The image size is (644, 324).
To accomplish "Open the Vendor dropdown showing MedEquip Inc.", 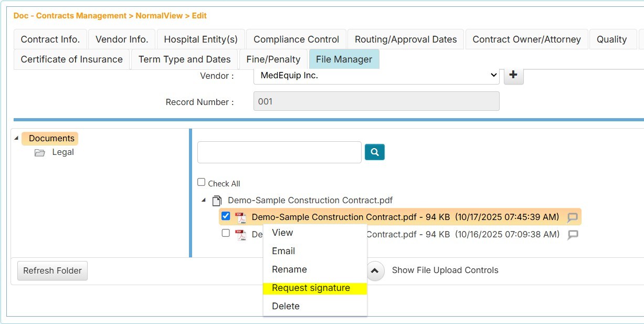I will click(376, 75).
